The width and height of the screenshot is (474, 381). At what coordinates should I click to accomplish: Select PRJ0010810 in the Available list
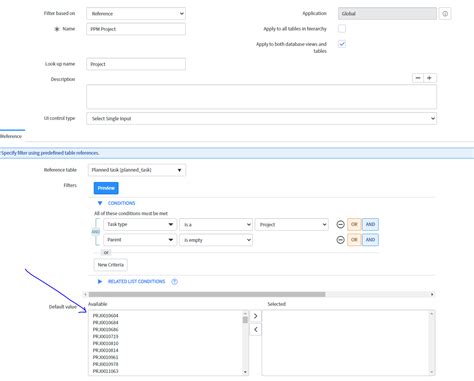tap(105, 343)
